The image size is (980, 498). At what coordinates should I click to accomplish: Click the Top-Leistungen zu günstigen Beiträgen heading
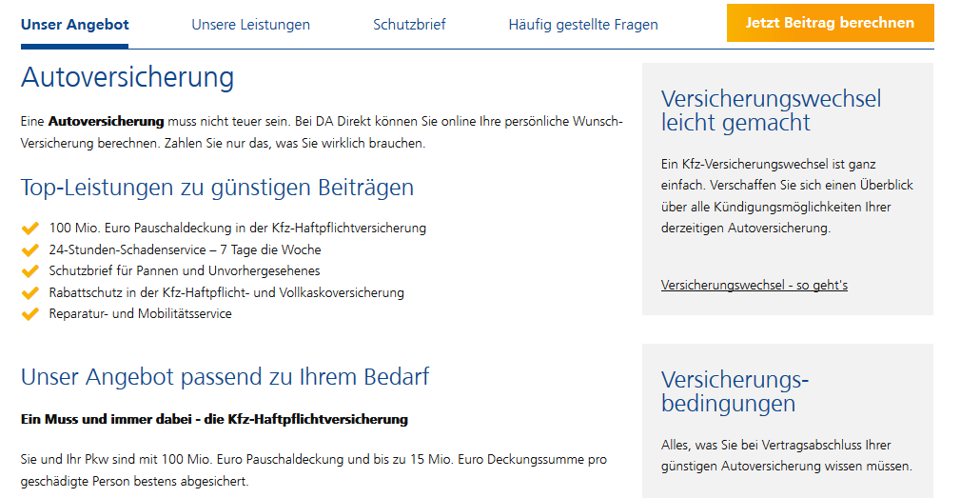[217, 188]
